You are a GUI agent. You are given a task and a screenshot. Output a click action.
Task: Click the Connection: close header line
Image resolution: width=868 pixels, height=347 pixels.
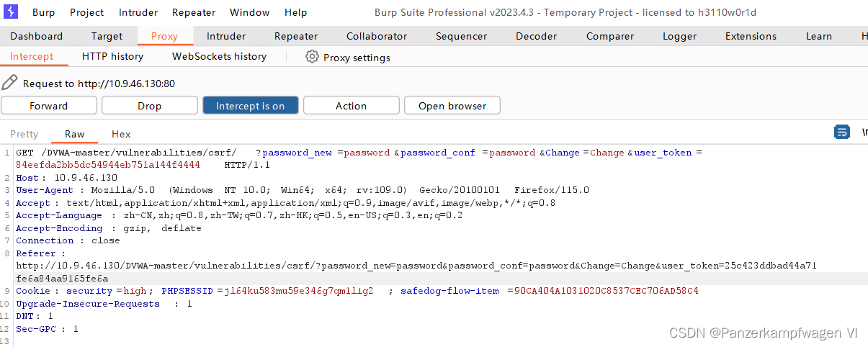68,240
